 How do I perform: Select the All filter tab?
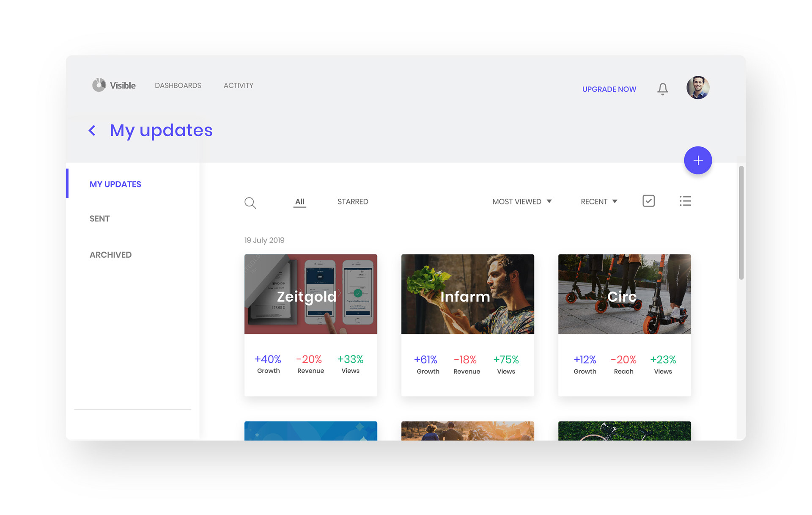[x=299, y=201]
